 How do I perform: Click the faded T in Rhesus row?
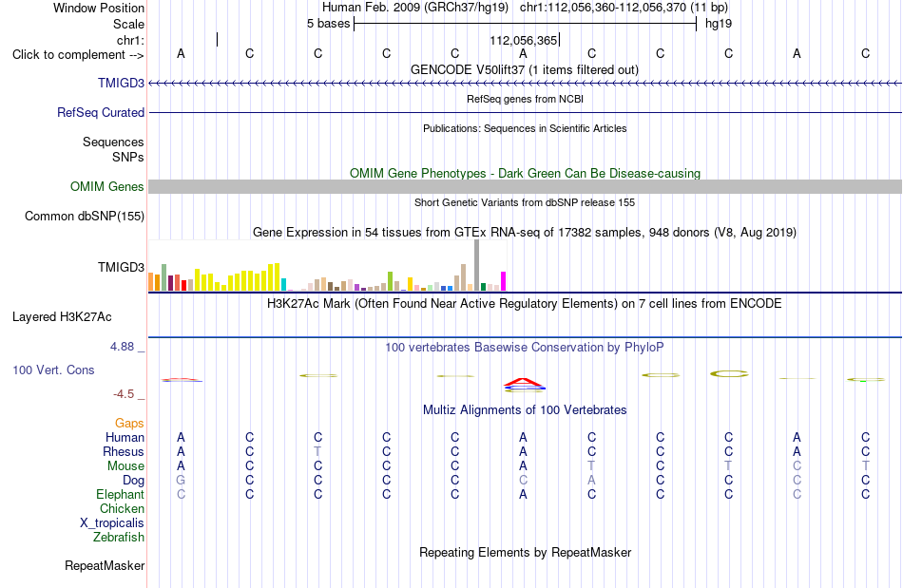pyautogui.click(x=317, y=451)
